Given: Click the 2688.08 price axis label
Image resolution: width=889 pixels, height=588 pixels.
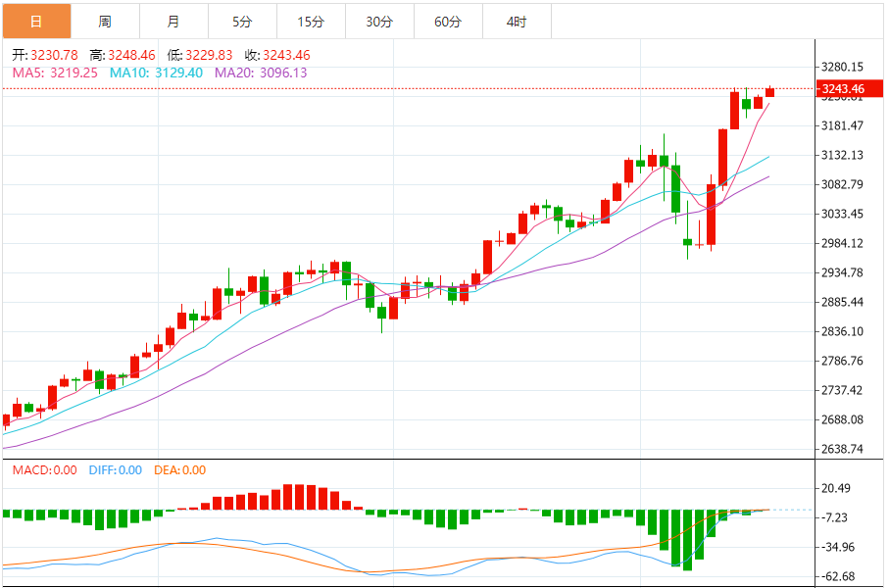Looking at the screenshot, I should click(x=842, y=419).
